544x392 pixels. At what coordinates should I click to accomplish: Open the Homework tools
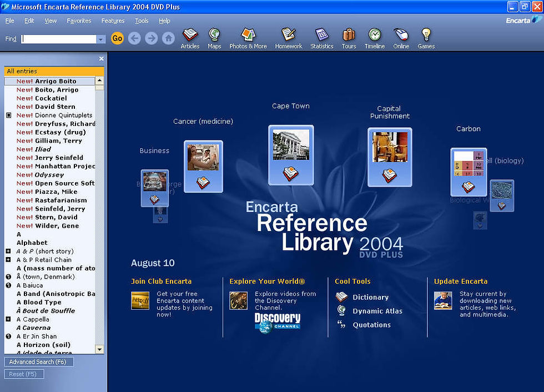click(x=289, y=38)
